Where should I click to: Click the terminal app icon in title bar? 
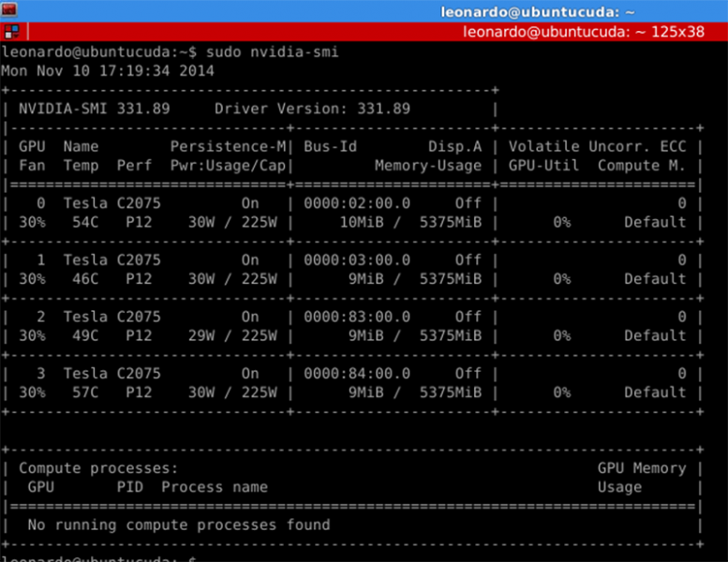(x=8, y=9)
